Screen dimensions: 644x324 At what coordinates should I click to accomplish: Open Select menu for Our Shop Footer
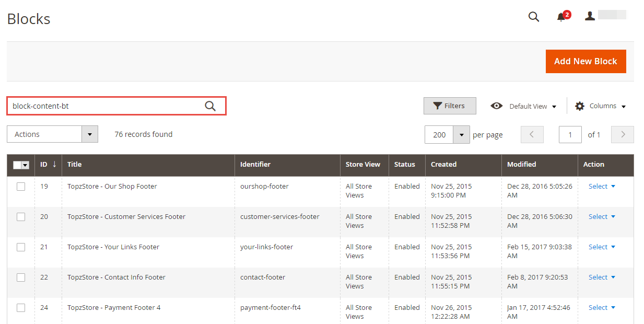pyautogui.click(x=602, y=187)
